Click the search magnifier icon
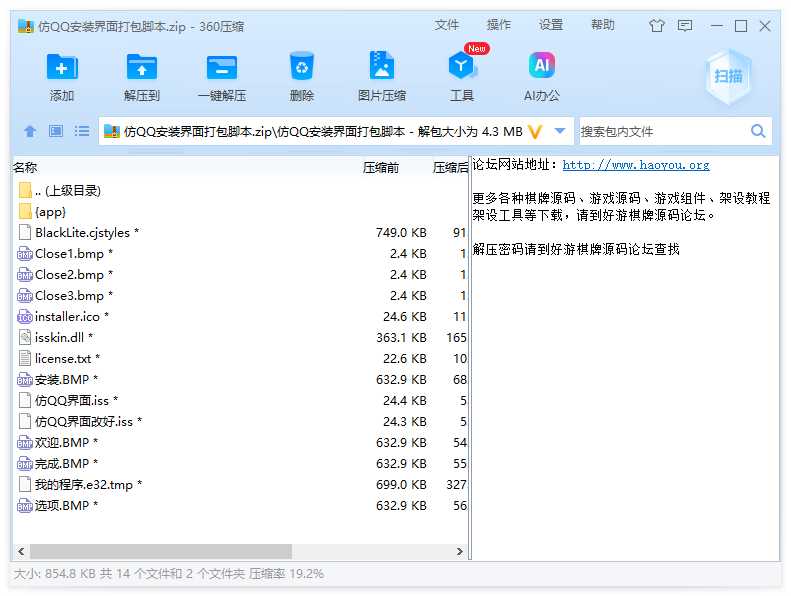The height and width of the screenshot is (596, 791). point(758,131)
